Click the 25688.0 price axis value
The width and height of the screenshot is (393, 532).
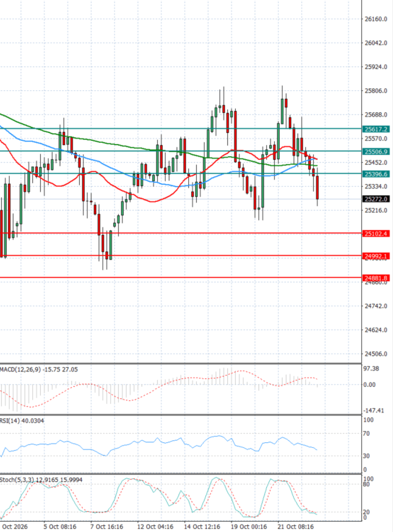click(x=376, y=115)
